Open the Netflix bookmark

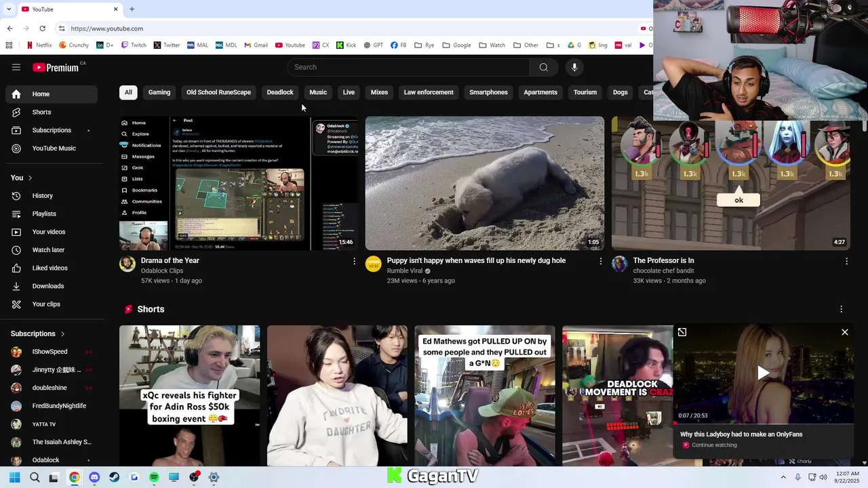[38, 45]
